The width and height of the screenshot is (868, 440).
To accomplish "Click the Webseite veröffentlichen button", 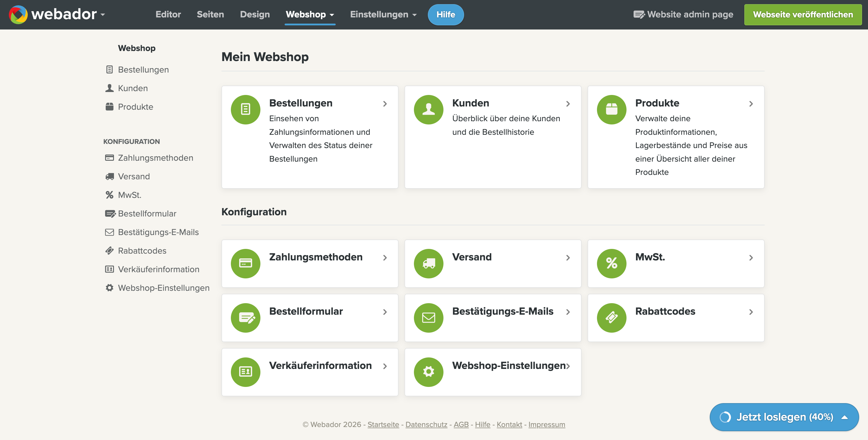I will (803, 14).
